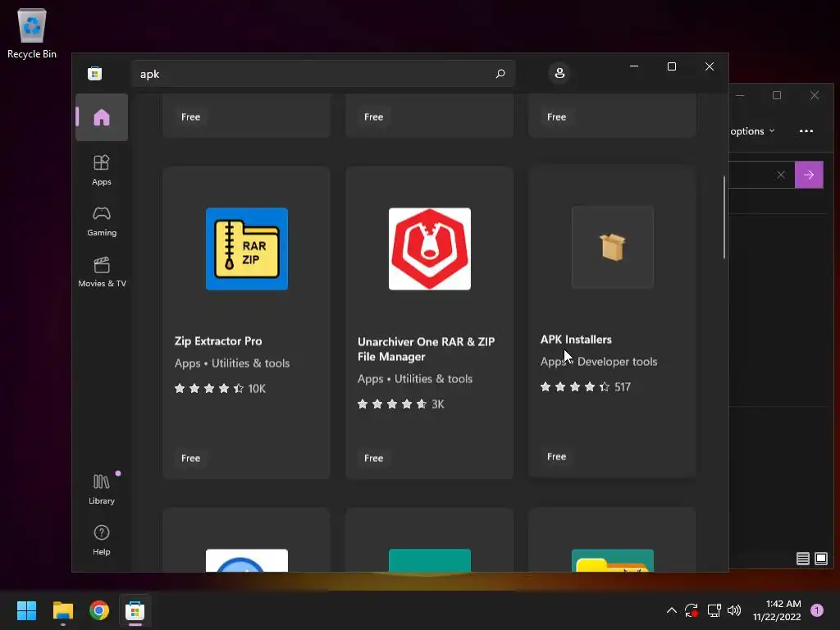Click the purple arrow go button
Viewport: 840px width, 630px height.
coord(809,175)
